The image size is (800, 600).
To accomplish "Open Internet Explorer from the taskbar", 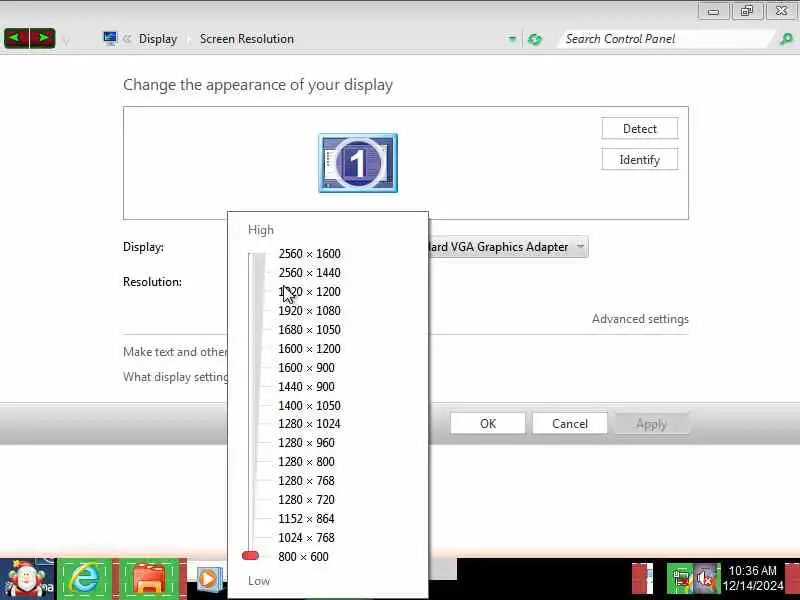I will point(85,579).
